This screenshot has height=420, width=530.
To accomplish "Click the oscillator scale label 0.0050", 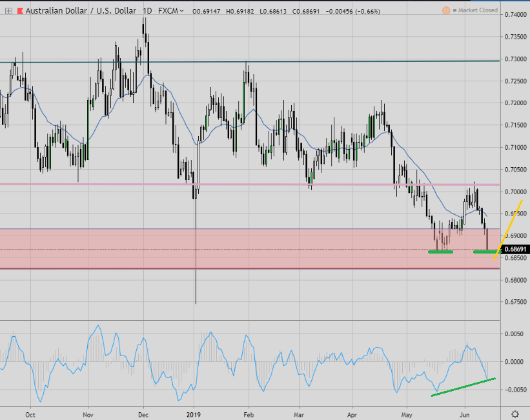I will point(514,334).
